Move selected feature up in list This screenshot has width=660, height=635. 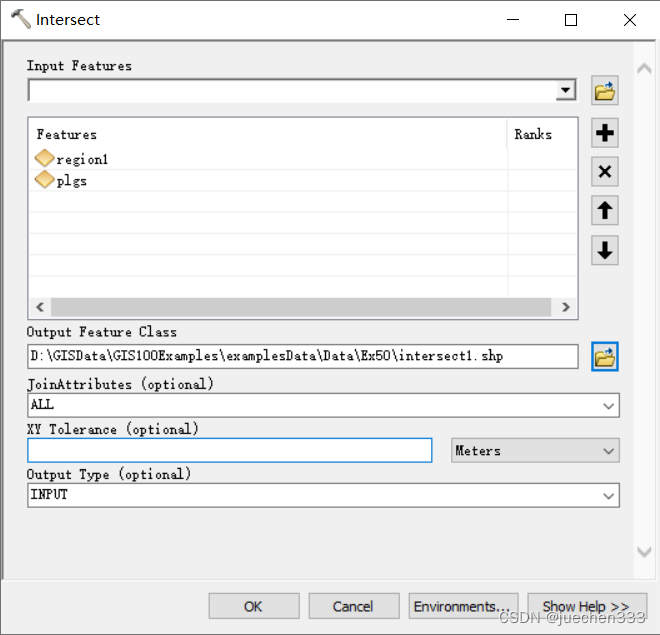tap(604, 210)
